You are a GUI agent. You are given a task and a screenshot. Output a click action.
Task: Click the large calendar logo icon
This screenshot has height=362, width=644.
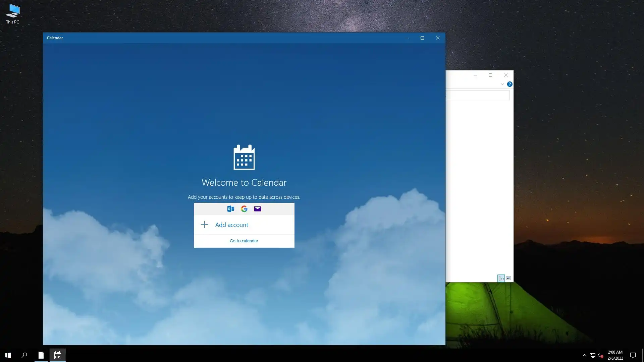(x=244, y=158)
